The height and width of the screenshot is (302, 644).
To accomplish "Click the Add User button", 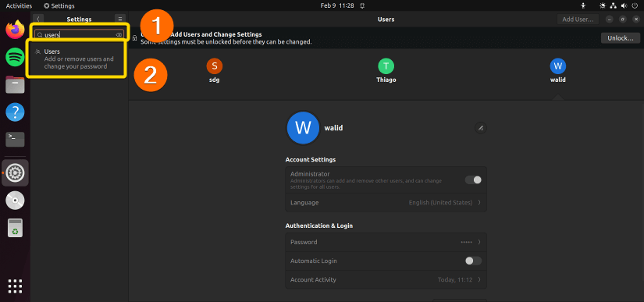I will tap(578, 20).
